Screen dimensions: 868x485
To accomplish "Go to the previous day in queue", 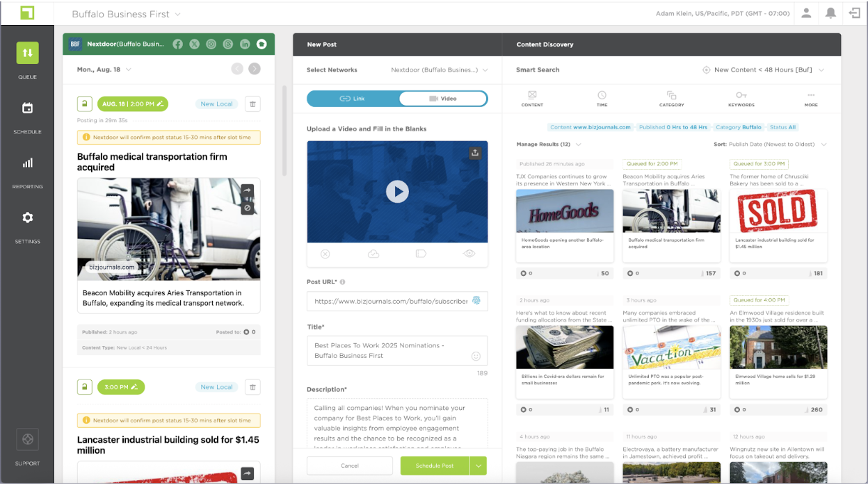I will (x=237, y=69).
